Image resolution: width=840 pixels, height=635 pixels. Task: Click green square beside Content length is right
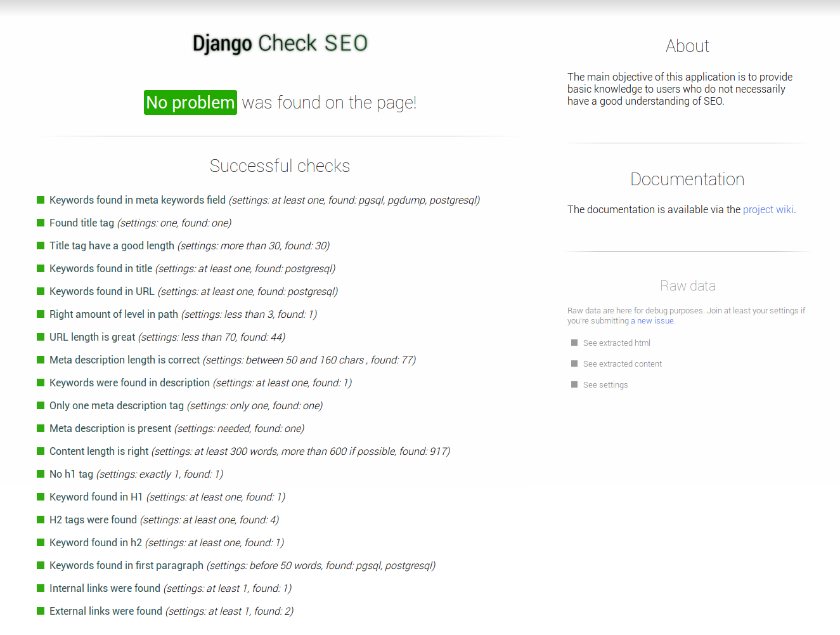pos(41,451)
